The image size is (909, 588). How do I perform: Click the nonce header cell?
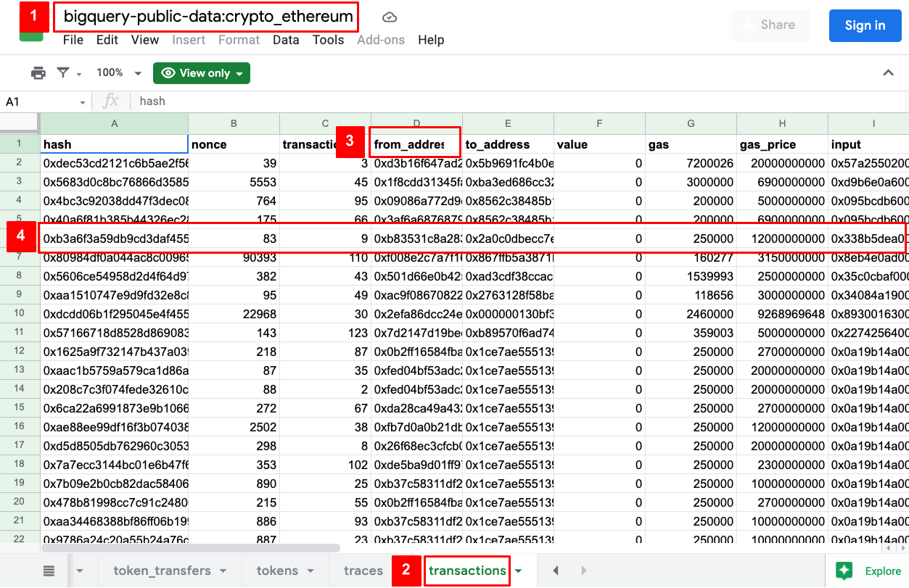(234, 144)
